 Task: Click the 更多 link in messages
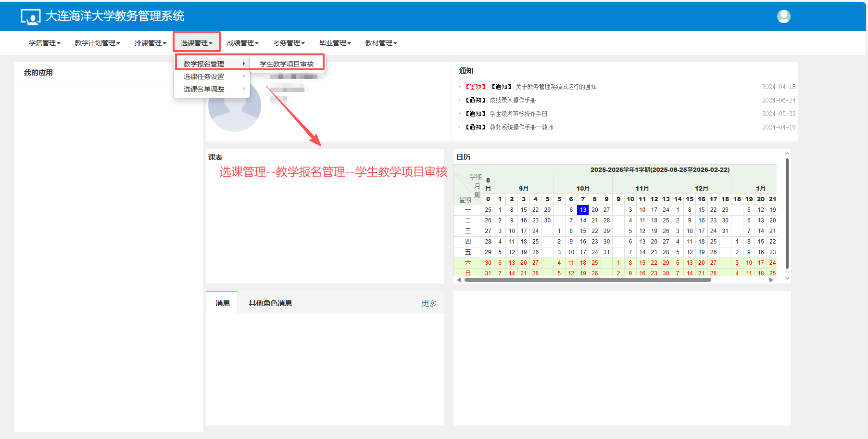429,303
